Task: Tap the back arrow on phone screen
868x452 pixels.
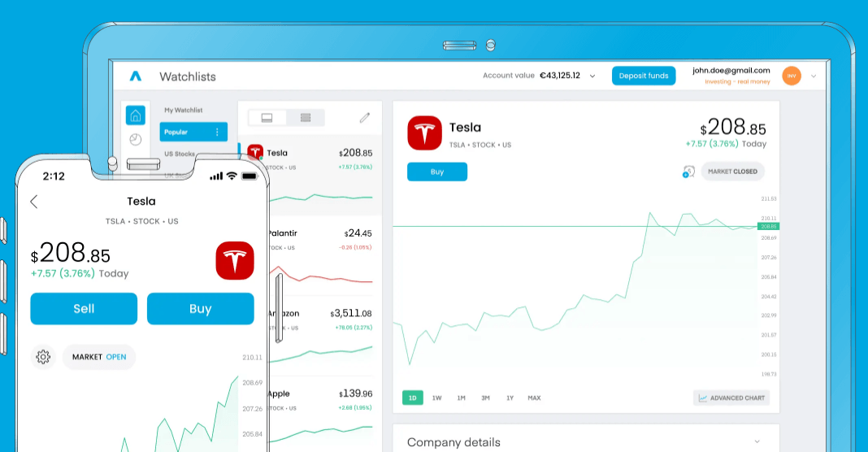Action: [34, 202]
